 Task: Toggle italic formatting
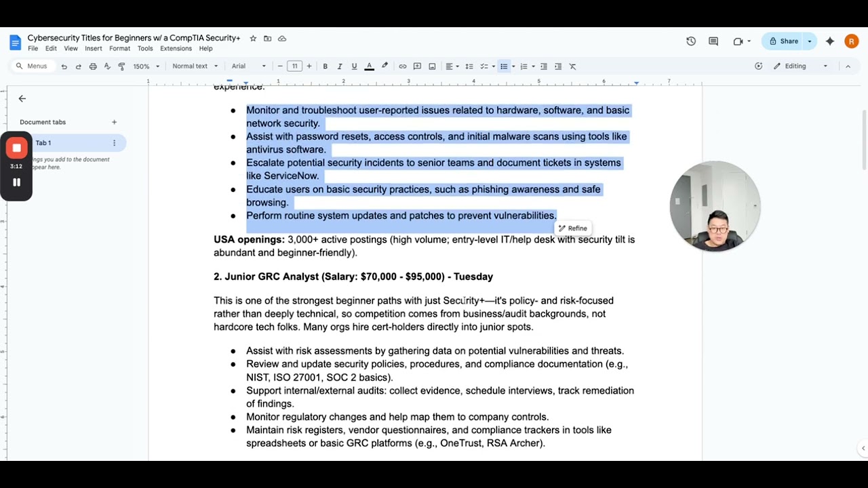[x=340, y=66]
